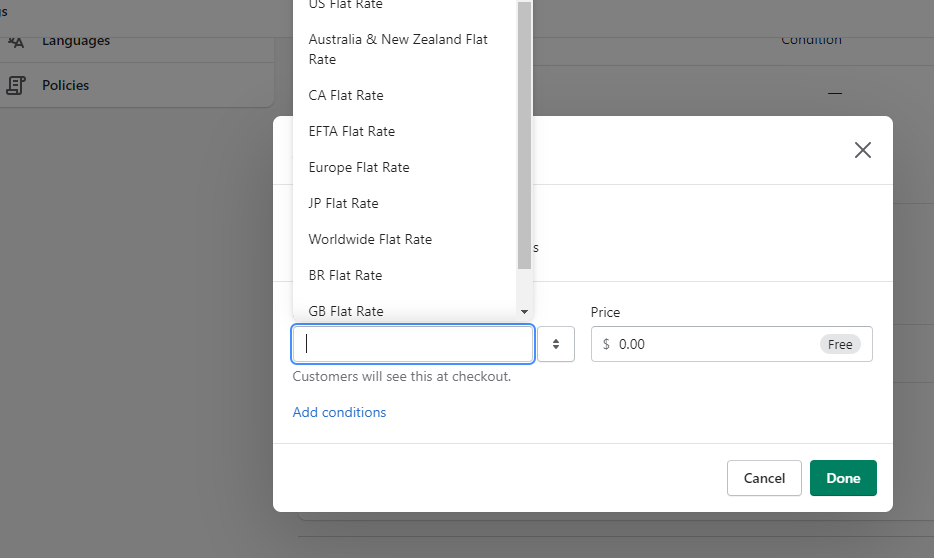Screen dimensions: 934x558
Task: Open Policies in settings sidebar
Action: point(65,86)
